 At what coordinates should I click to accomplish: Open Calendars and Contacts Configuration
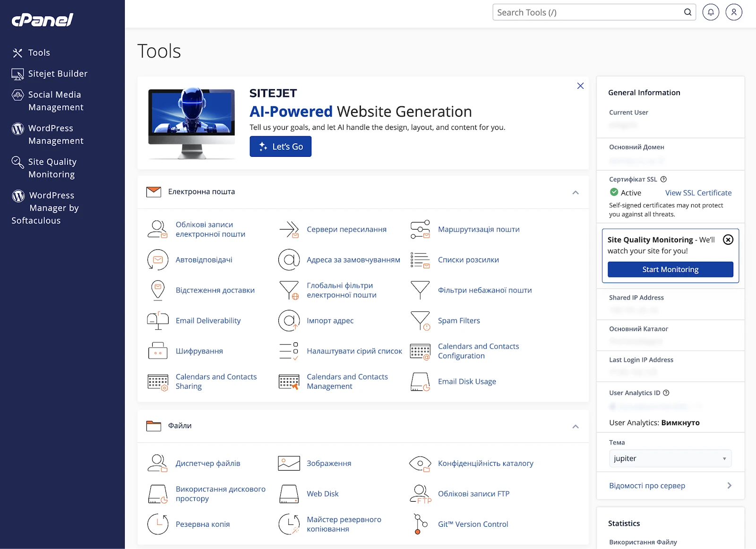point(478,351)
